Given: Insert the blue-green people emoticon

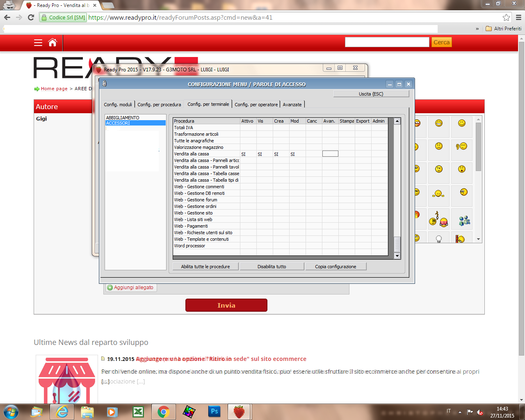Looking at the screenshot, I should 465,221.
